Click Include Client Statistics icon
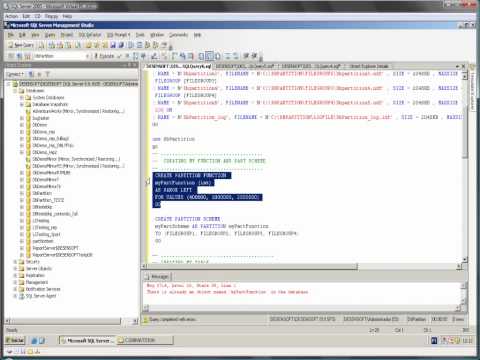This screenshot has height=360, width=480. 182,56
